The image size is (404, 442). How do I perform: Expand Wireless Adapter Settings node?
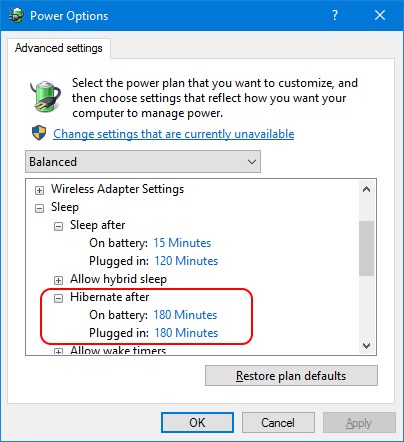[x=39, y=190]
